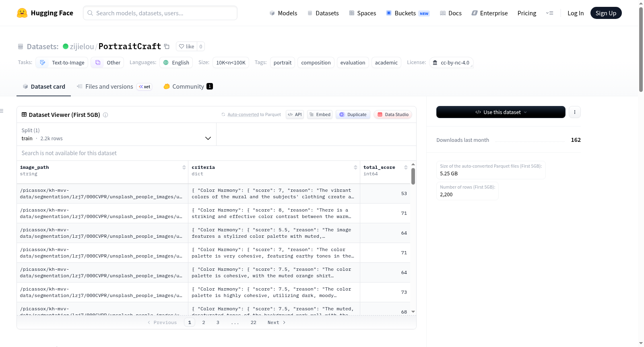Go to the Pricing page
644x347 pixels.
[x=527, y=13]
